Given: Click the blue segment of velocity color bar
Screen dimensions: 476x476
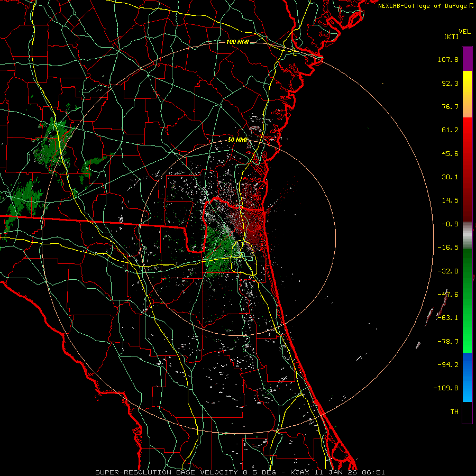Looking at the screenshot, I should pos(467,377).
